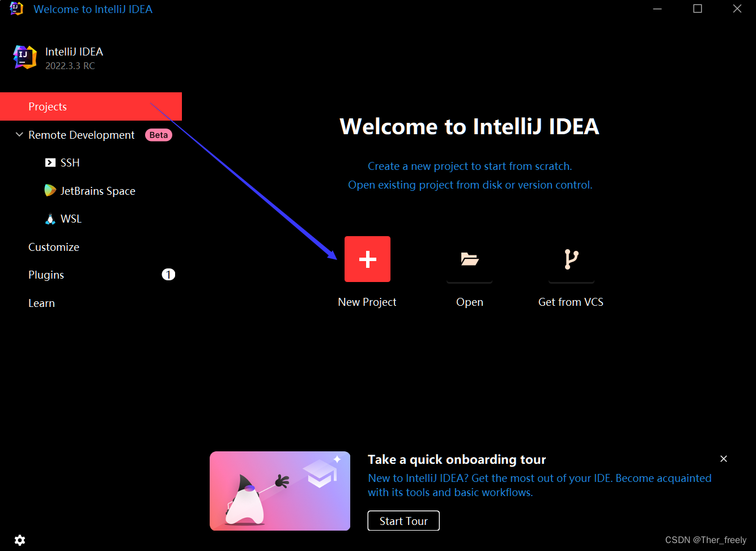Click the Open label
The height and width of the screenshot is (551, 756).
[470, 302]
